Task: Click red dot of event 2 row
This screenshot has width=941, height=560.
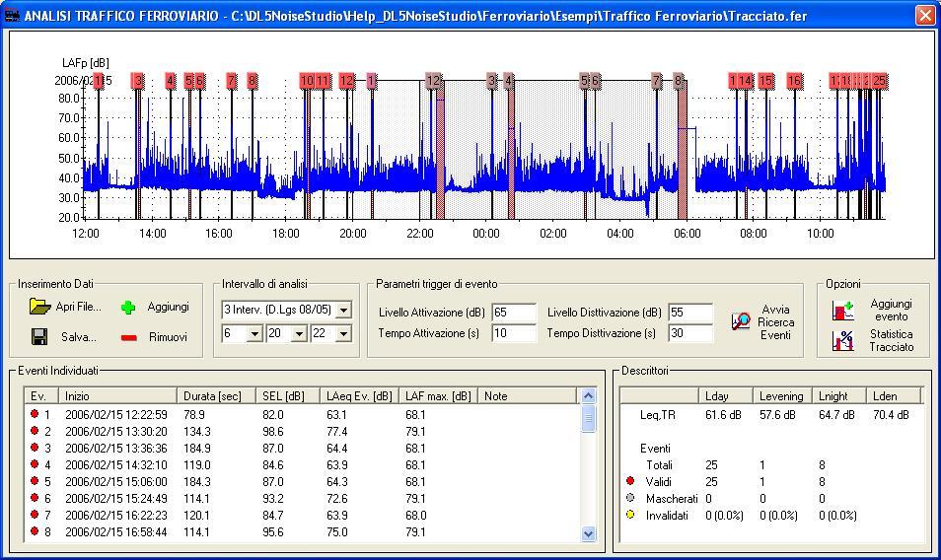Action: 35,431
